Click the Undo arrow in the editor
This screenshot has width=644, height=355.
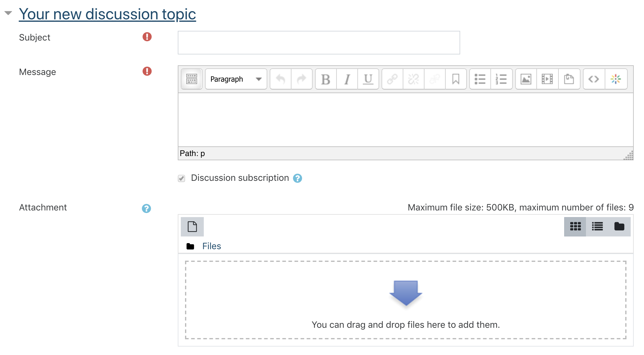[x=281, y=79]
